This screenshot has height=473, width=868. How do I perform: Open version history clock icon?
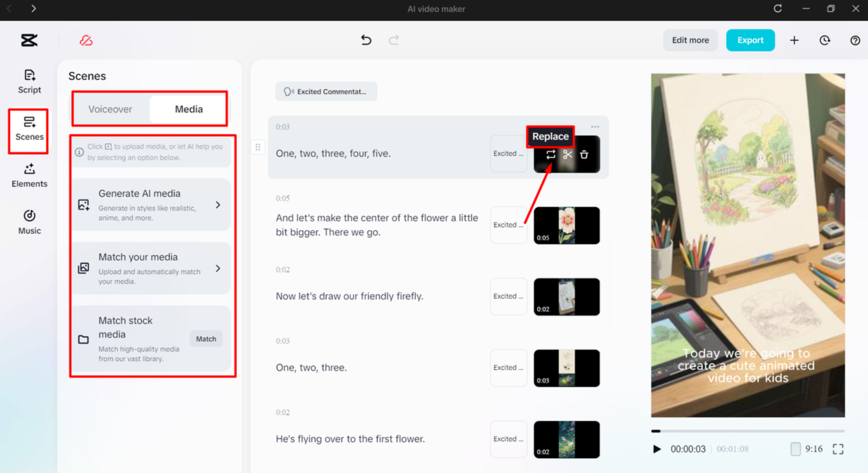tap(825, 40)
